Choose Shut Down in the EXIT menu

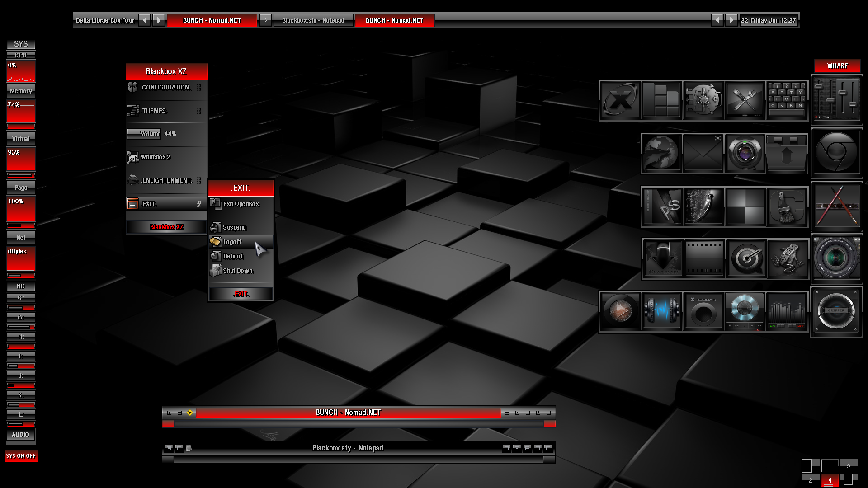(237, 271)
